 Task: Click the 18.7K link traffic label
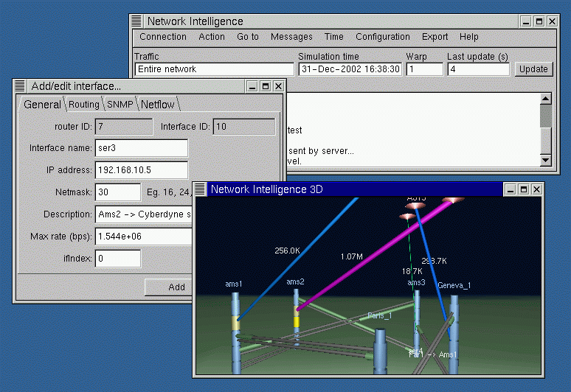click(412, 271)
